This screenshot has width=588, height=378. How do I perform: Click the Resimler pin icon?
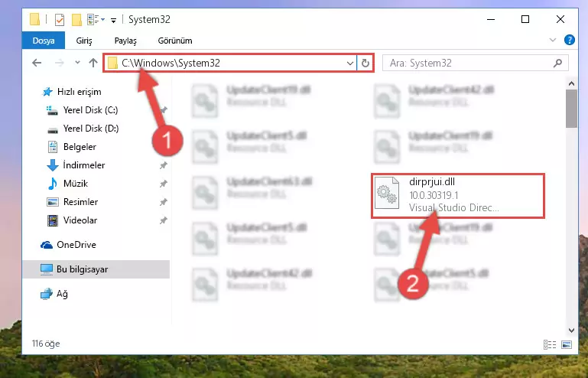pyautogui.click(x=163, y=202)
